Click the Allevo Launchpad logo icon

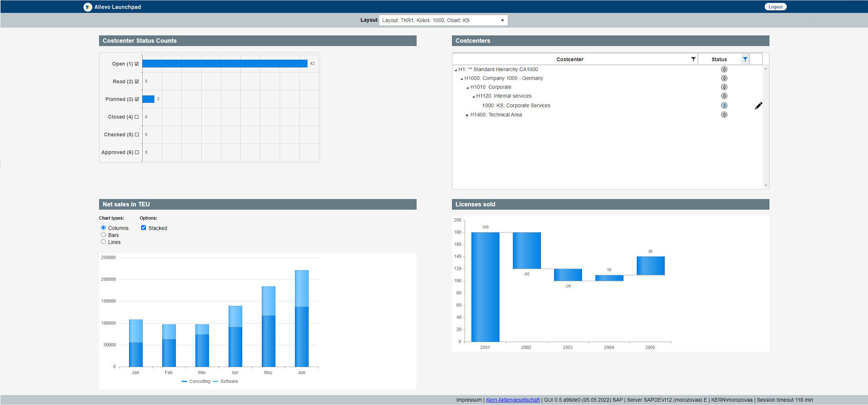point(87,7)
